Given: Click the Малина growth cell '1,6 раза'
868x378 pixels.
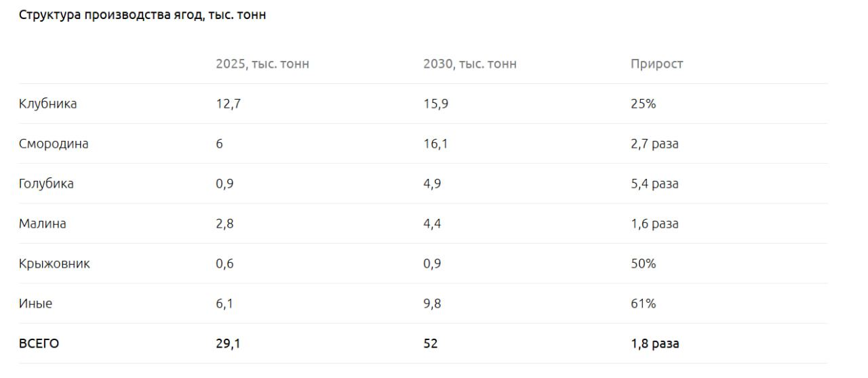Looking at the screenshot, I should pos(654,224).
